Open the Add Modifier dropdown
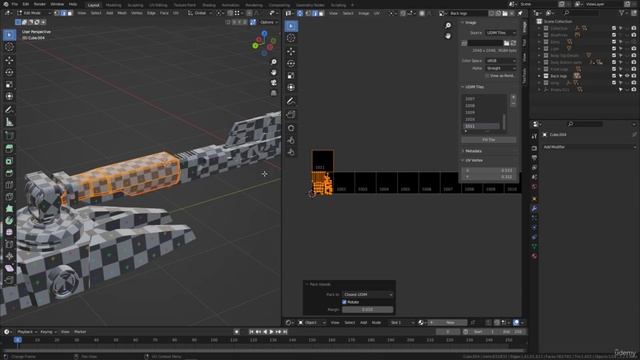This screenshot has height=360, width=640. [589, 147]
